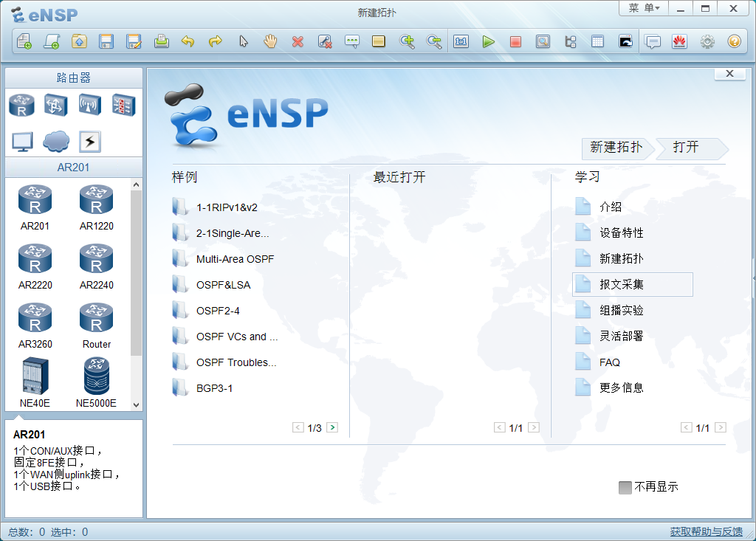
Task: Go to next page of 样例 list
Action: point(332,427)
